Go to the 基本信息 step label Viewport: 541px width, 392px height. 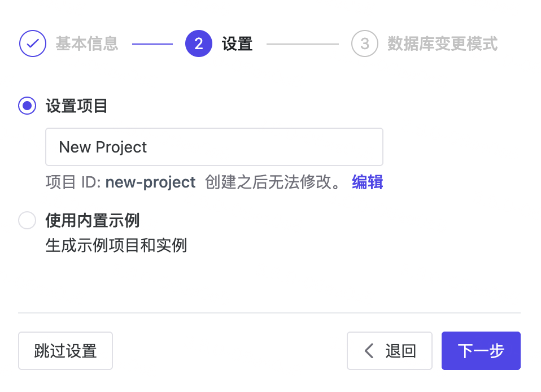tap(87, 43)
